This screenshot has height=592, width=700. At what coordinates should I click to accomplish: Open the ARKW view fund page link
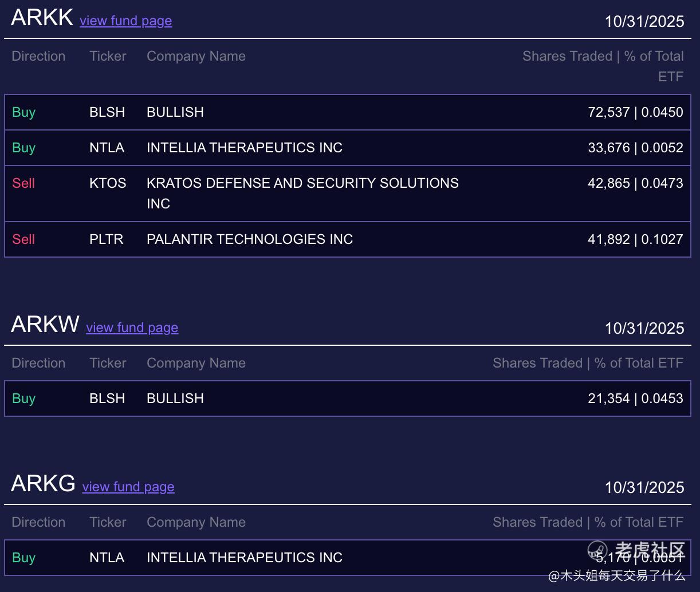click(x=132, y=327)
